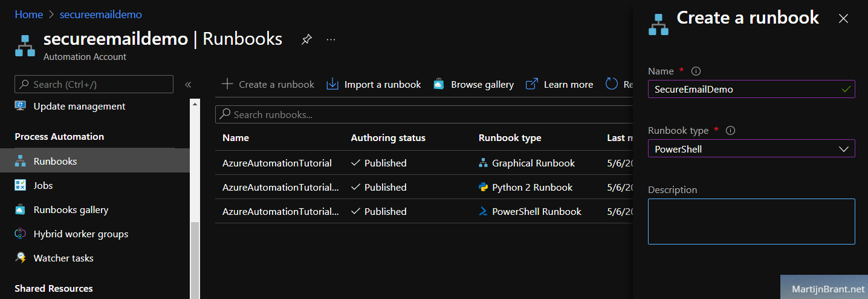Click the Refresh circular arrow icon
Viewport: 868px width, 299px height.
[x=612, y=84]
